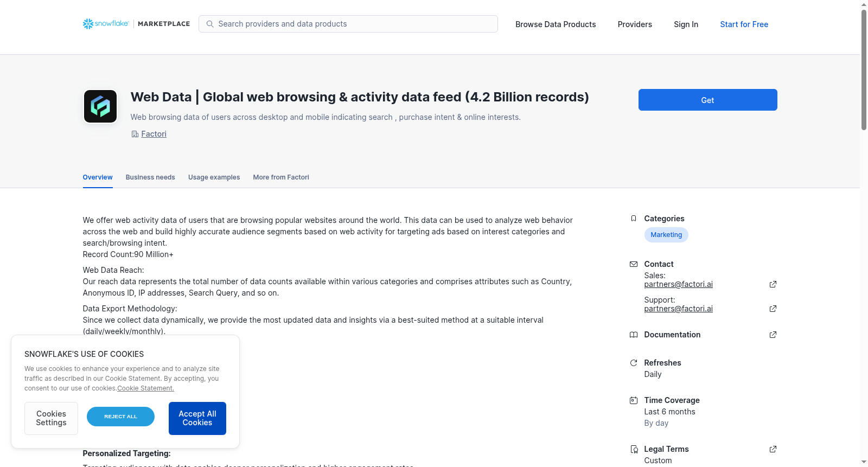Open the Support email external link icon

click(773, 309)
